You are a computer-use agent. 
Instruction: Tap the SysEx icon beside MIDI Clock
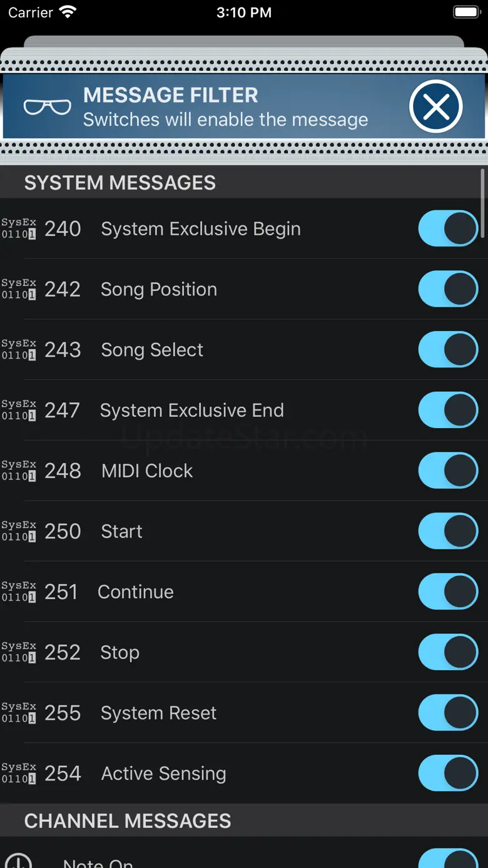coord(19,471)
